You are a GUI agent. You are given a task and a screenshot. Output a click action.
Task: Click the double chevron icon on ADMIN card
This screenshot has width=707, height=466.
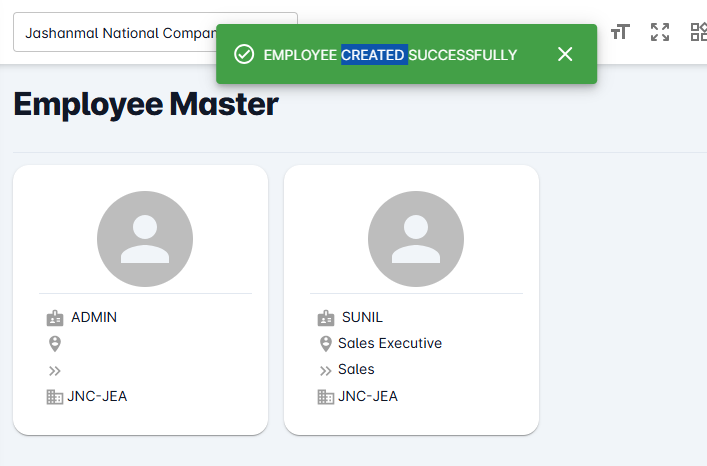pos(55,370)
